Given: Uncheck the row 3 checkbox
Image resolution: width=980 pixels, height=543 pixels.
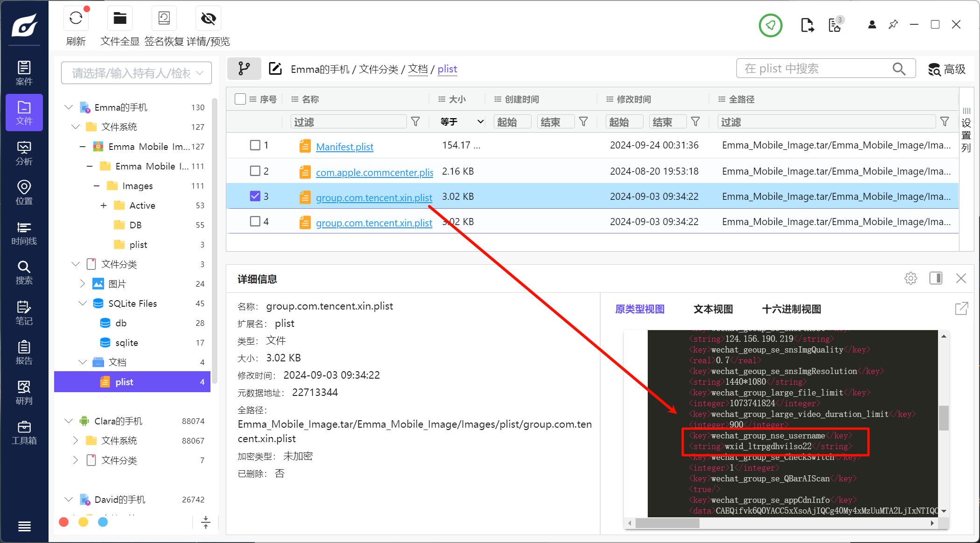Looking at the screenshot, I should point(255,196).
